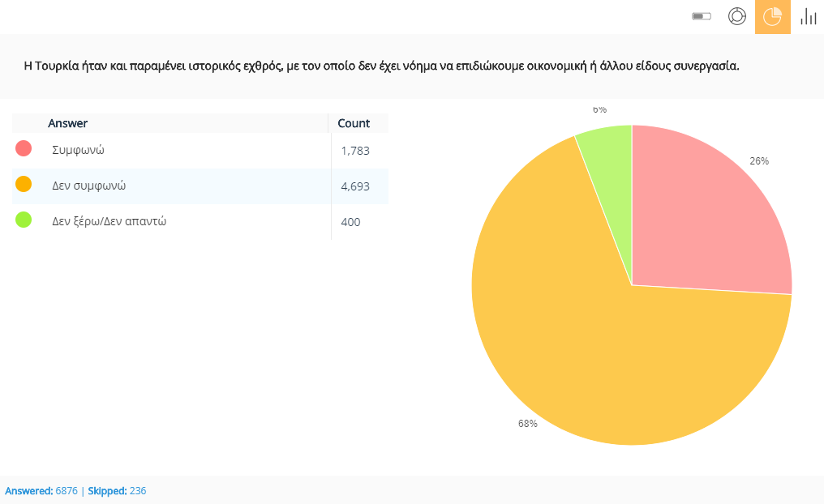
Task: Select the pie chart view icon
Action: [x=772, y=17]
